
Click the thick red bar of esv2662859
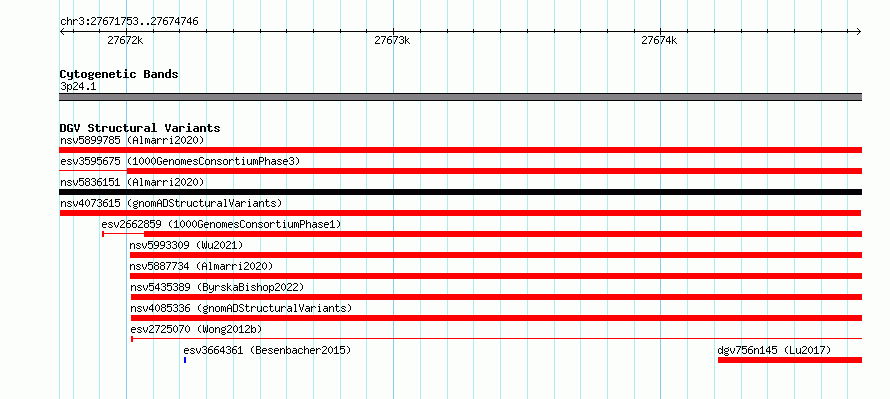pos(503,234)
